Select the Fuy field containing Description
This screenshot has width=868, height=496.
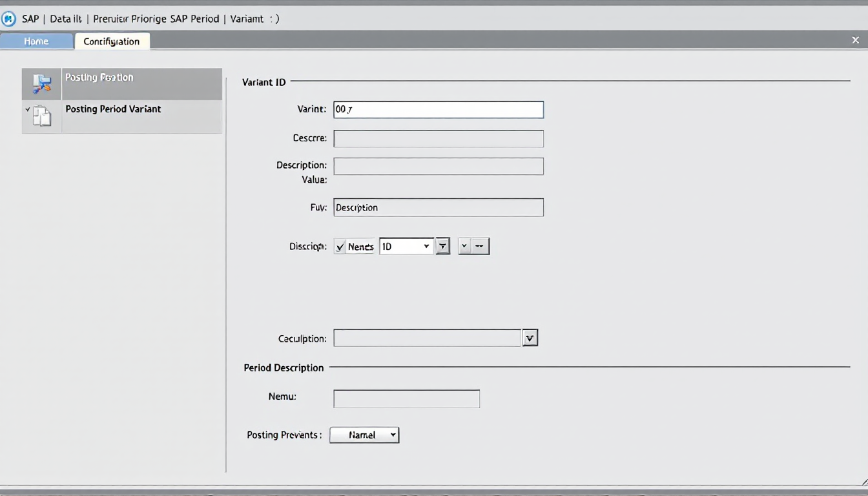439,207
